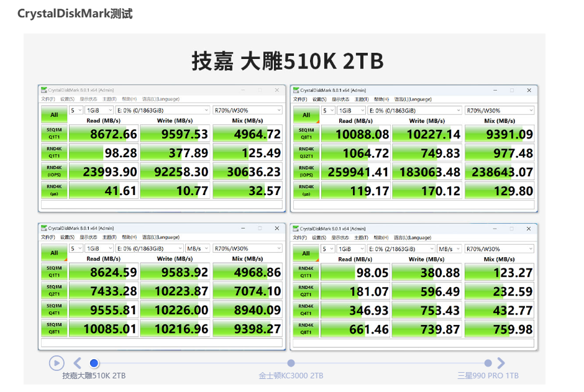
Task: Start RND4K (µs) test in top-right window
Action: [307, 190]
